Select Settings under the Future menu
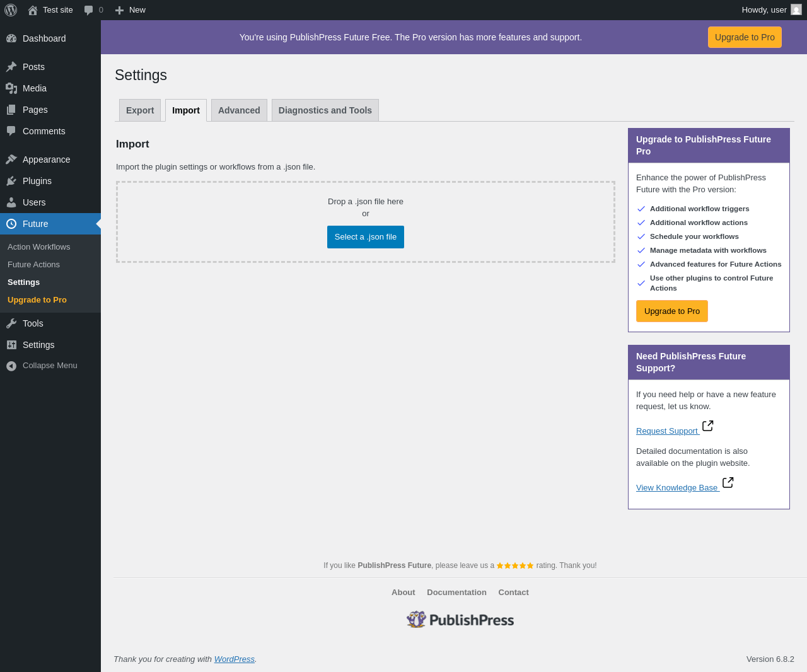The height and width of the screenshot is (672, 807). 24,282
